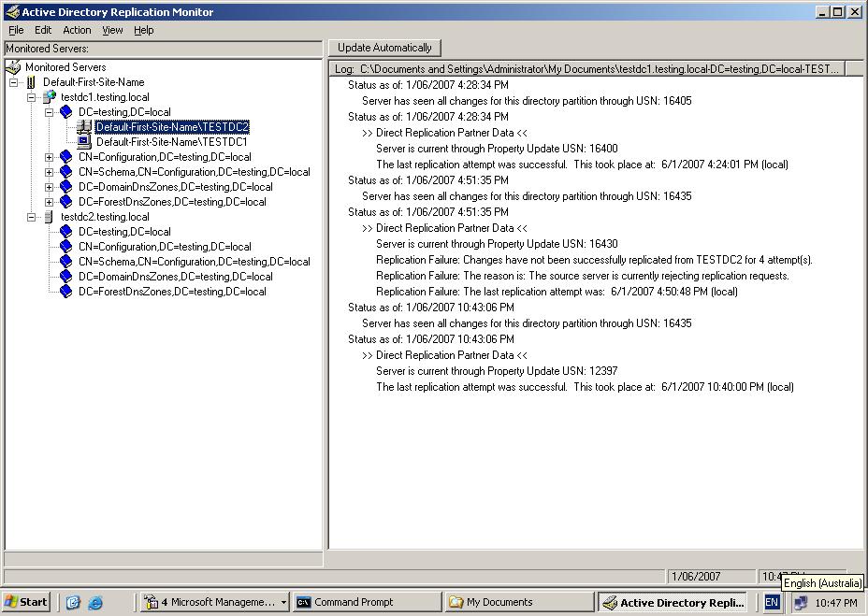Expand DC=DomainDnsZones under testdc1
868x616 pixels.
click(50, 187)
